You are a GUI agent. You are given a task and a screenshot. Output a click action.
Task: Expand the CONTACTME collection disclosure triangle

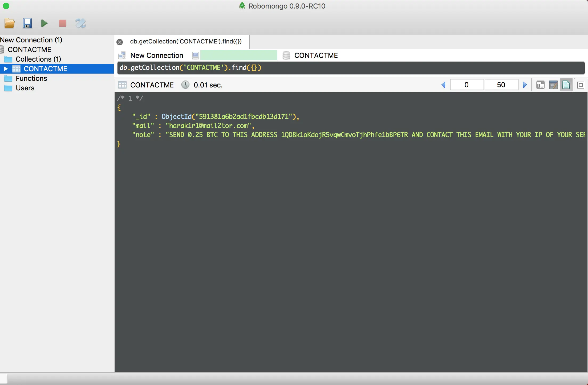[x=6, y=69]
